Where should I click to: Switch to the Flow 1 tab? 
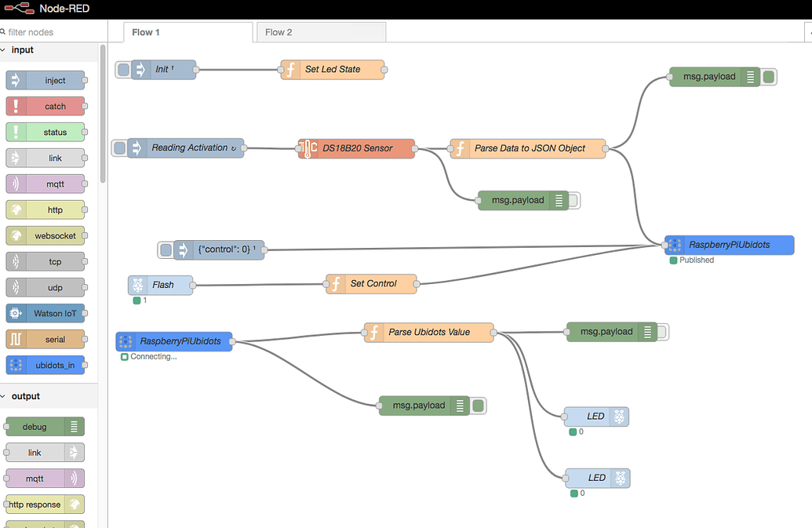(188, 32)
